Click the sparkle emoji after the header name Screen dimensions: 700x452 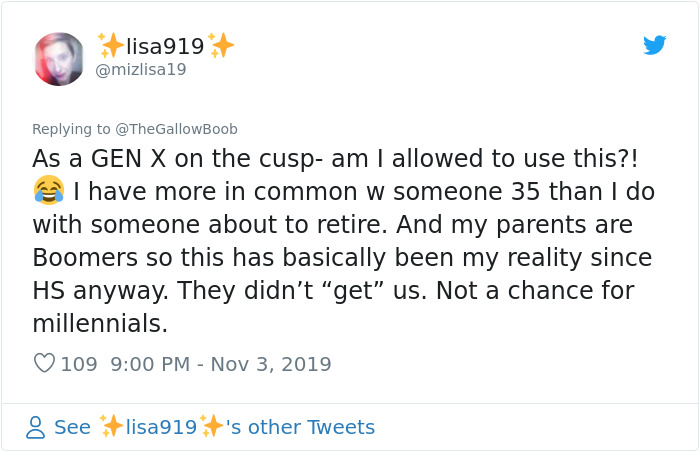click(221, 46)
